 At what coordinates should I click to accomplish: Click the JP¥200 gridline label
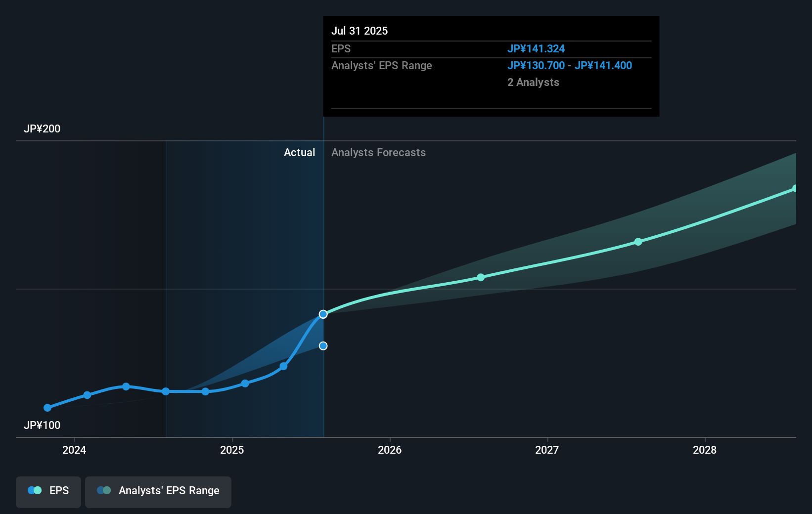(43, 128)
